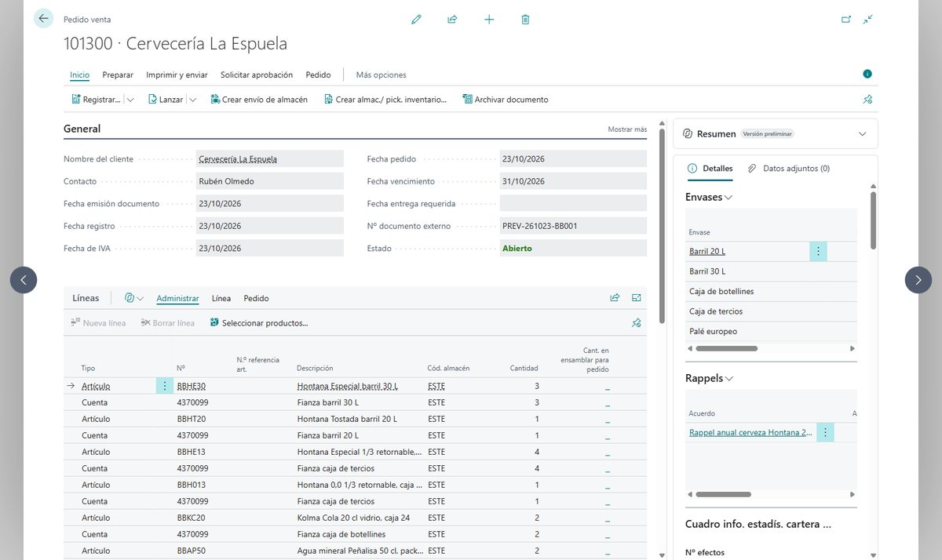The width and height of the screenshot is (942, 560).
Task: Click factbox pane vertical scrollbar
Action: click(x=873, y=220)
